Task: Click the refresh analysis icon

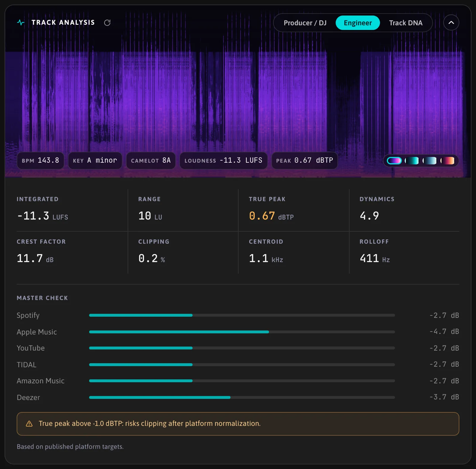Action: pyautogui.click(x=107, y=23)
